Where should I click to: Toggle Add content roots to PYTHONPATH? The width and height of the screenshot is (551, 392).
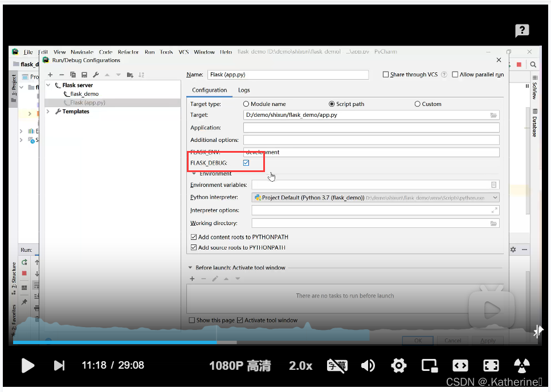(194, 237)
